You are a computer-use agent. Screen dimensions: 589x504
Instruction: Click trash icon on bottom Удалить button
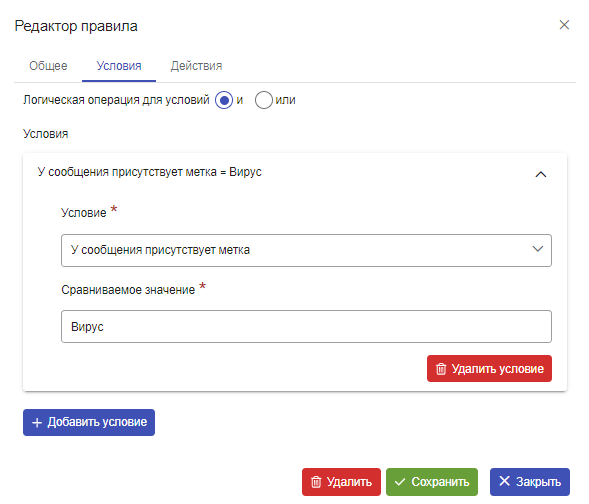pos(316,482)
